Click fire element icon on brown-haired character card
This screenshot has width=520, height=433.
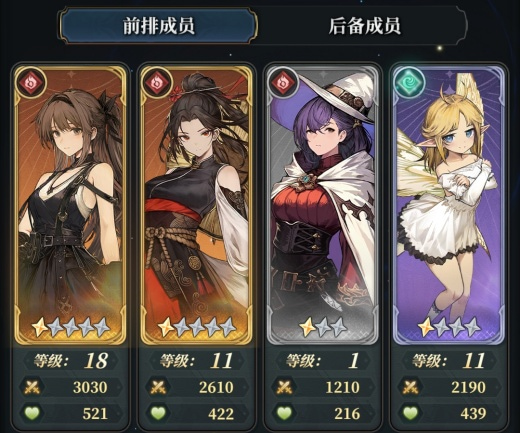[31, 82]
